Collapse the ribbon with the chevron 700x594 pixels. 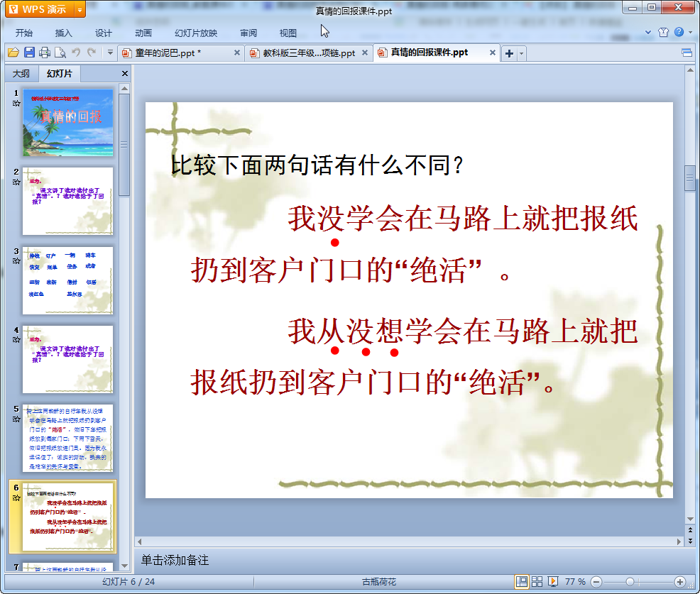[x=648, y=32]
